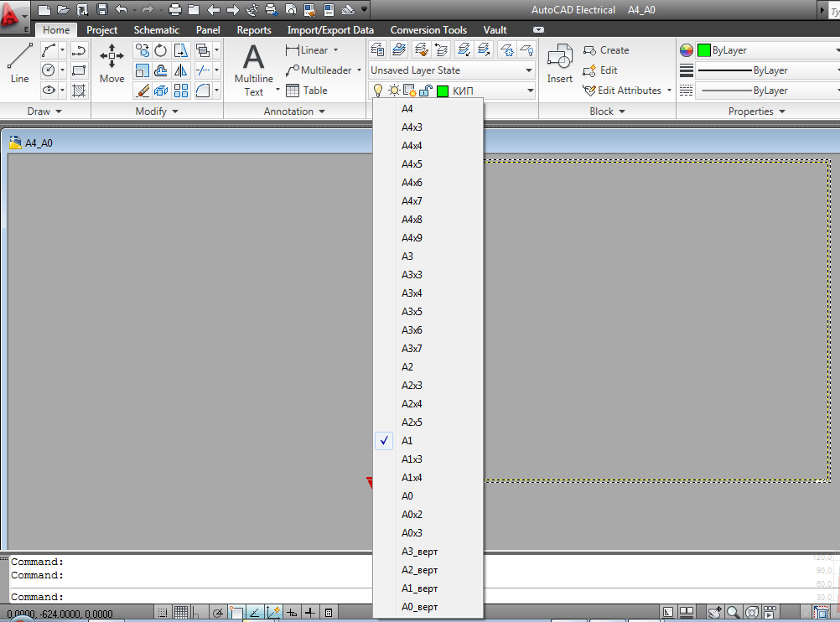This screenshot has height=622, width=840.
Task: Select the Line drawing tool
Action: (x=19, y=65)
